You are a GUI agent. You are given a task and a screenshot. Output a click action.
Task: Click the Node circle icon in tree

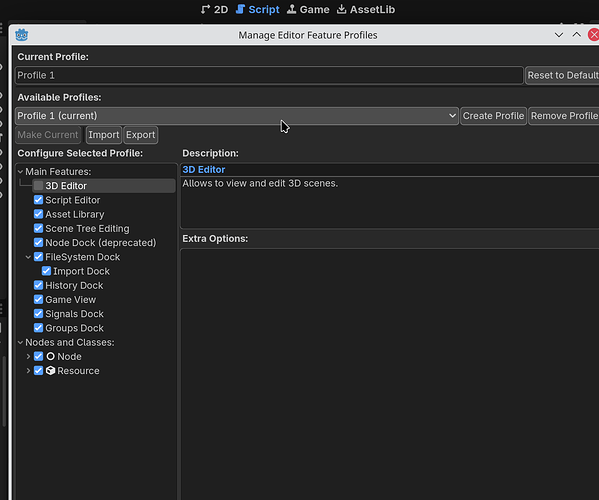tap(50, 356)
